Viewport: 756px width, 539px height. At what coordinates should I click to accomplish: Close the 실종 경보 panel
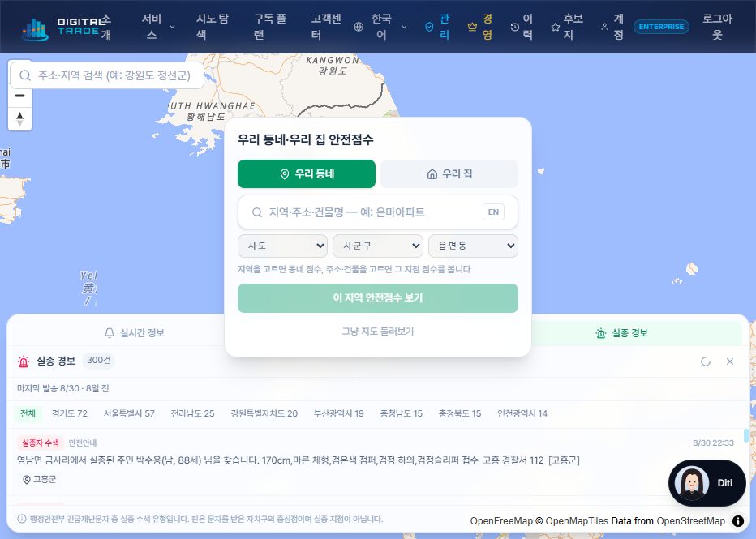(730, 361)
